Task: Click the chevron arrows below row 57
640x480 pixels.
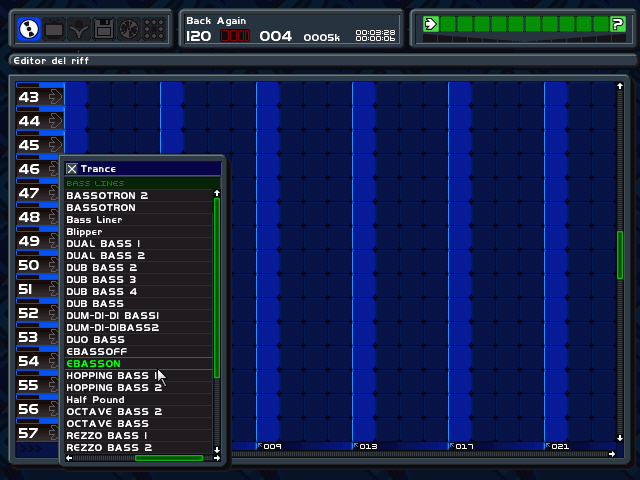Action: point(31,449)
